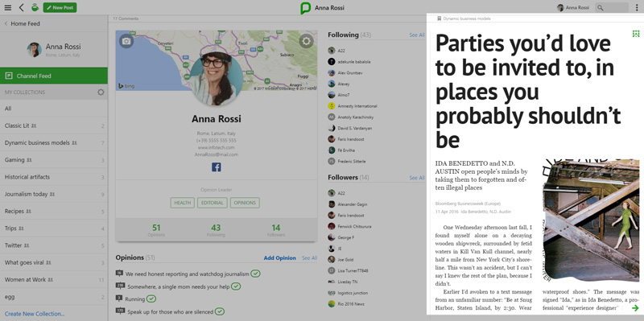Screen dimensions: 644x321
Task: Toggle the check on the Running opinion
Action: click(x=151, y=298)
